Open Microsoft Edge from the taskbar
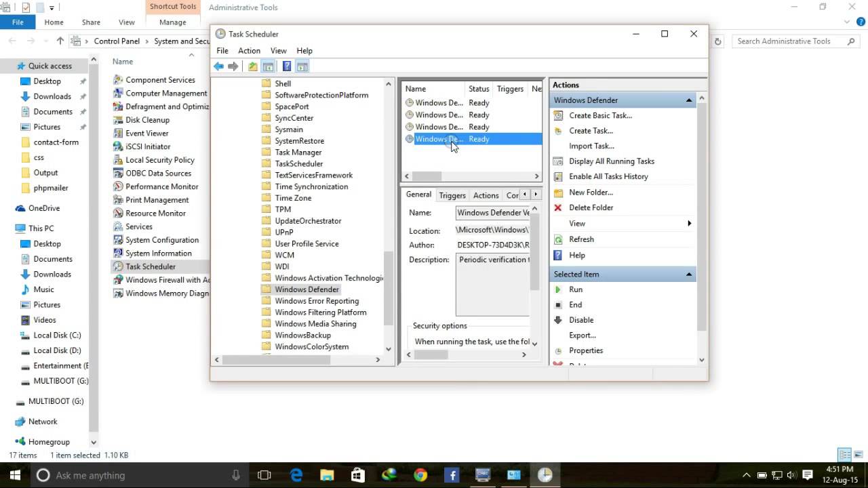 [296, 475]
